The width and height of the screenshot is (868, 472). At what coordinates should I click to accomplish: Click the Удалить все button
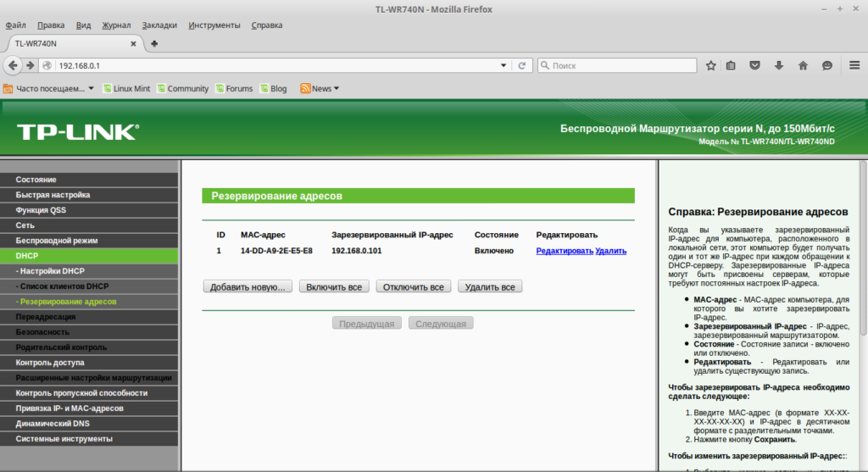[490, 286]
